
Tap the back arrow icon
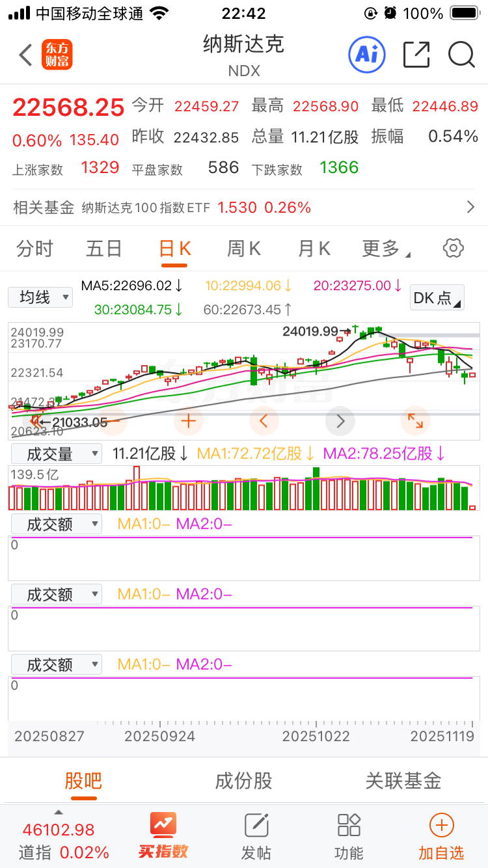pos(25,55)
